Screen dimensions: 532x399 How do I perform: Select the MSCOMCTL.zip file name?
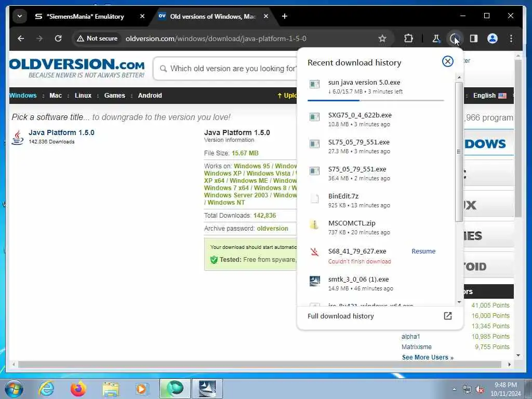pos(352,223)
